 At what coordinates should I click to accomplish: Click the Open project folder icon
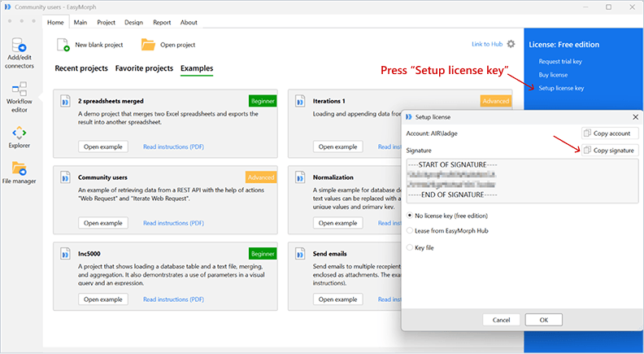[148, 45]
